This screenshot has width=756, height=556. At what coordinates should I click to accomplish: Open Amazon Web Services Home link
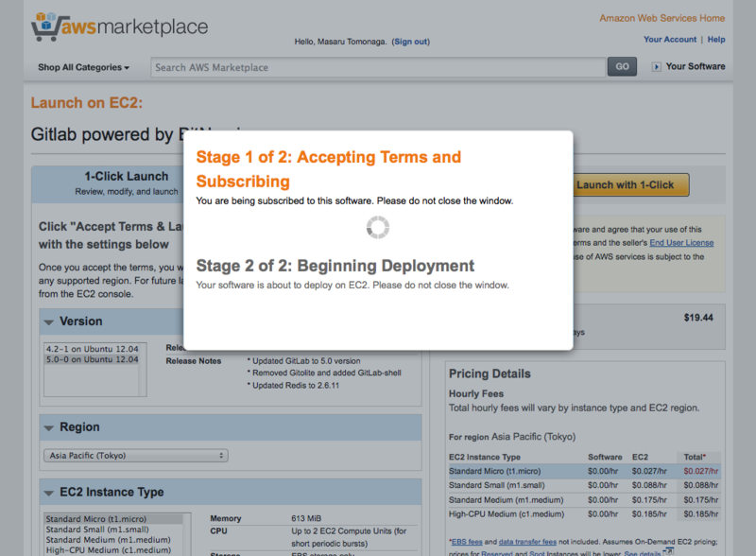(662, 18)
